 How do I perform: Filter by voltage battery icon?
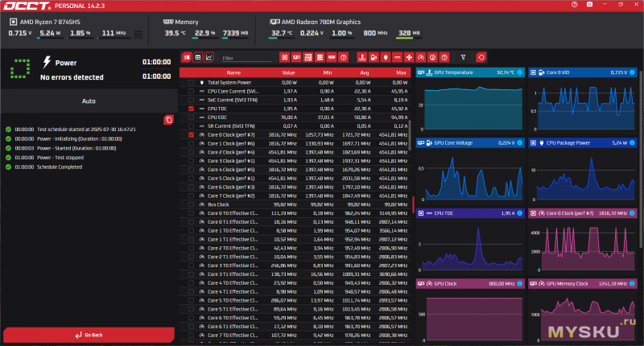(374, 57)
